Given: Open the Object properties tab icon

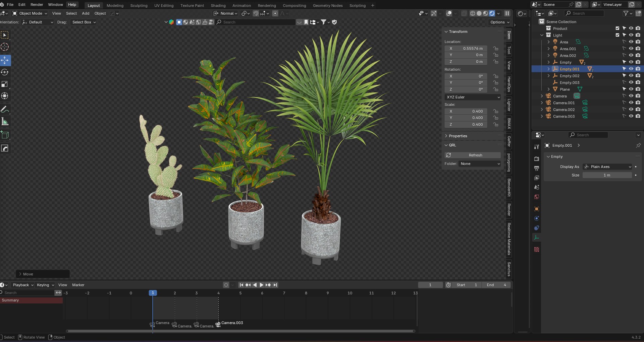Looking at the screenshot, I should (x=537, y=209).
